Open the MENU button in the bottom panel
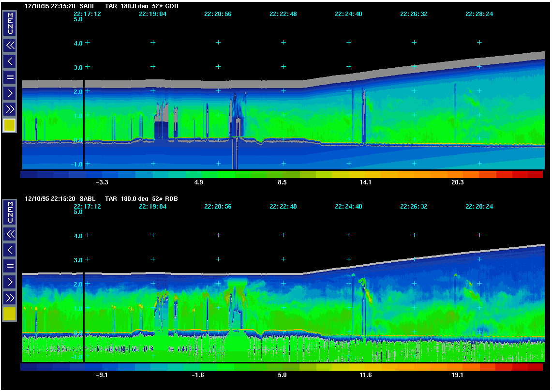The image size is (552, 392). (10, 212)
